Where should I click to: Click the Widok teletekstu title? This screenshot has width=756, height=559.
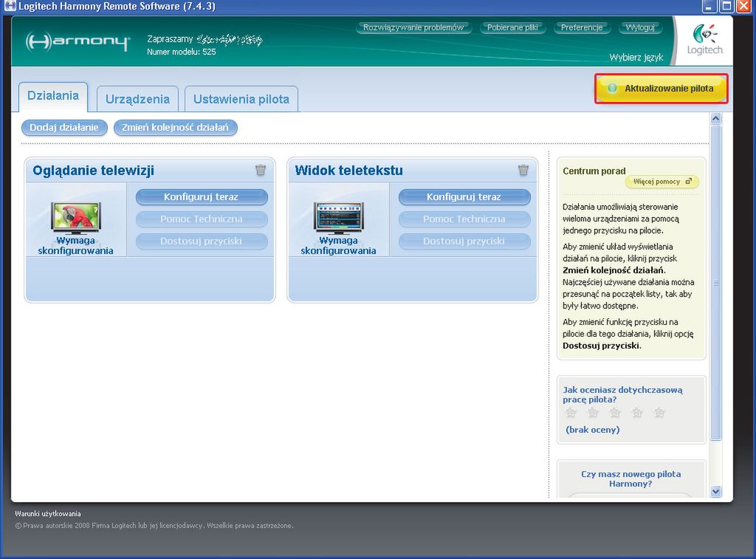348,171
